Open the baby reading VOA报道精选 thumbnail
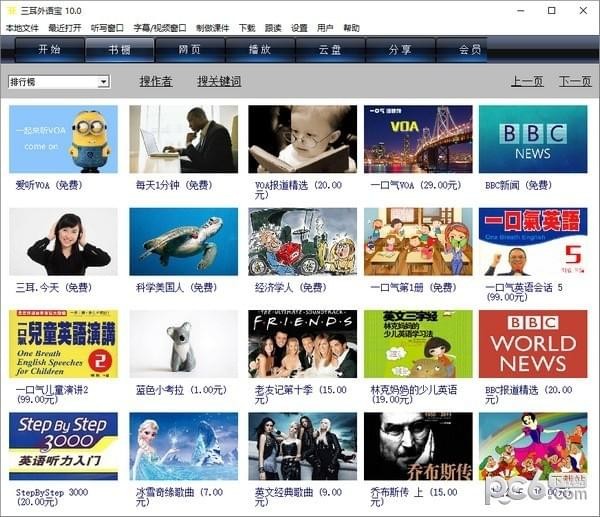The width and height of the screenshot is (600, 517). 302,139
